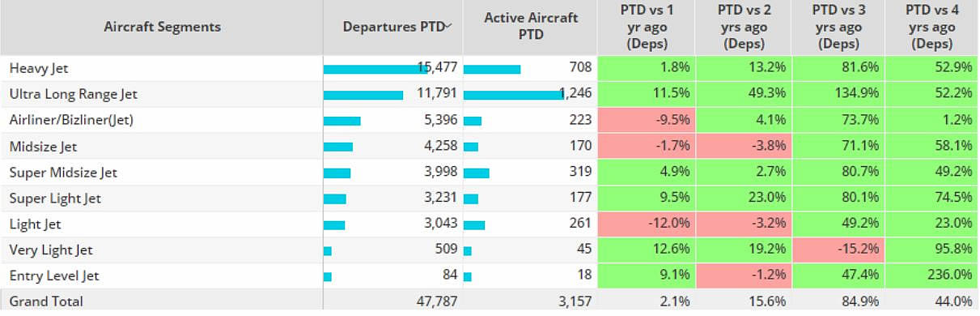Image resolution: width=980 pixels, height=316 pixels.
Task: Click the PTD vs 2 yrs ago header
Action: pyautogui.click(x=743, y=27)
